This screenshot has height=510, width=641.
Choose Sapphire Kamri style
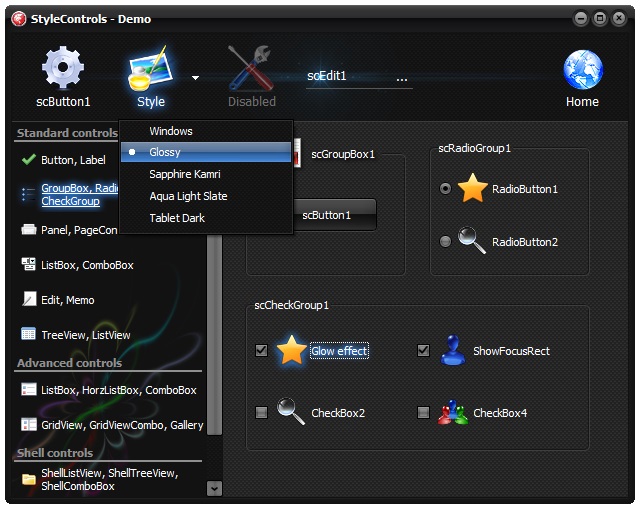coord(206,174)
